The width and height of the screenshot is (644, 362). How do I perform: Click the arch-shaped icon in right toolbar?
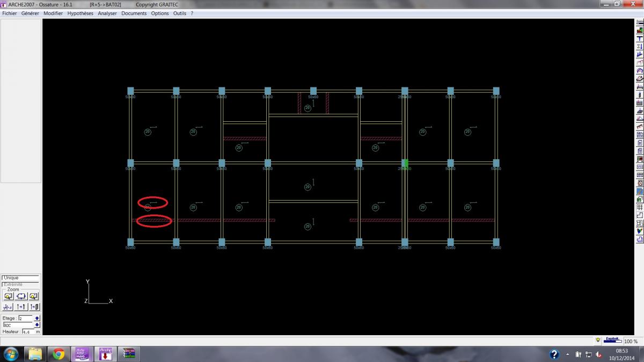coord(639,70)
